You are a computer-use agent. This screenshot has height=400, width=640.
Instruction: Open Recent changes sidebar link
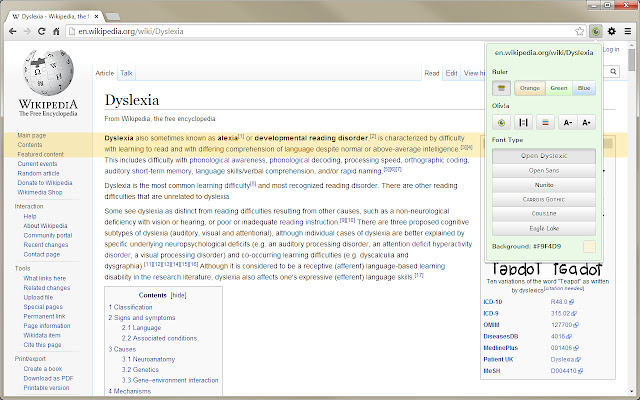(46, 244)
